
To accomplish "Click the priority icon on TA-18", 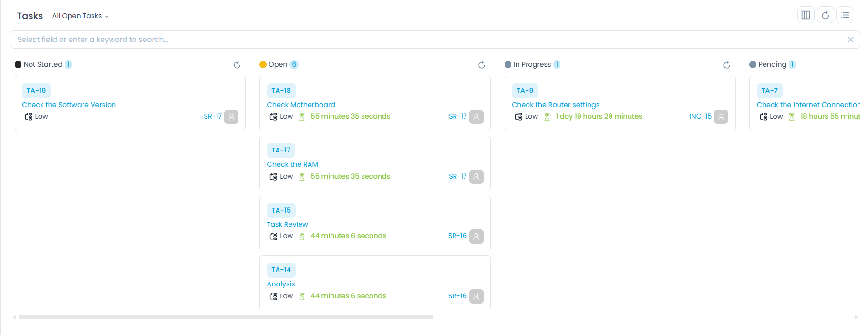I will click(x=273, y=116).
